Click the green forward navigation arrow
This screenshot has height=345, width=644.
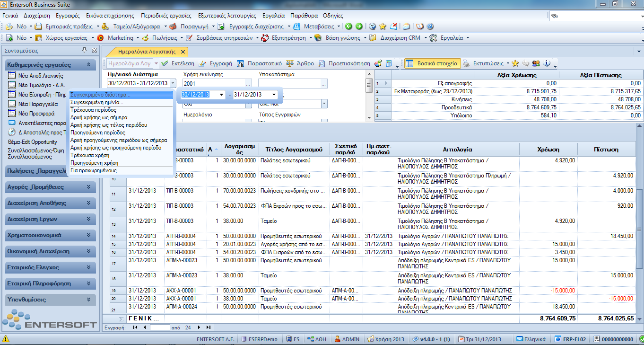click(359, 27)
